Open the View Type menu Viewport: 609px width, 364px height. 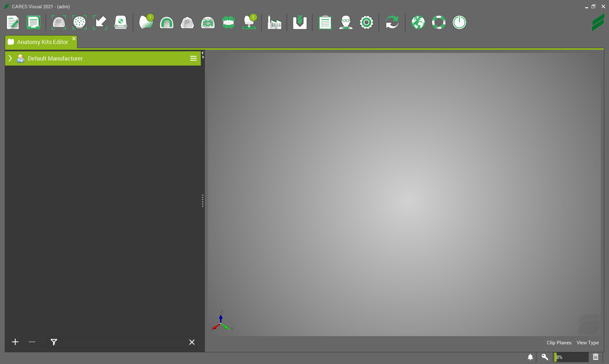[587, 343]
